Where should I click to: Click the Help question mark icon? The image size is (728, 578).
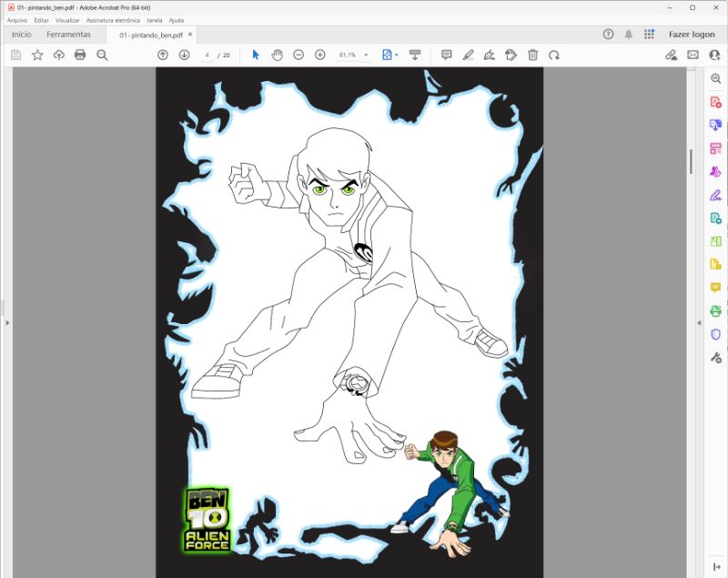pos(608,34)
